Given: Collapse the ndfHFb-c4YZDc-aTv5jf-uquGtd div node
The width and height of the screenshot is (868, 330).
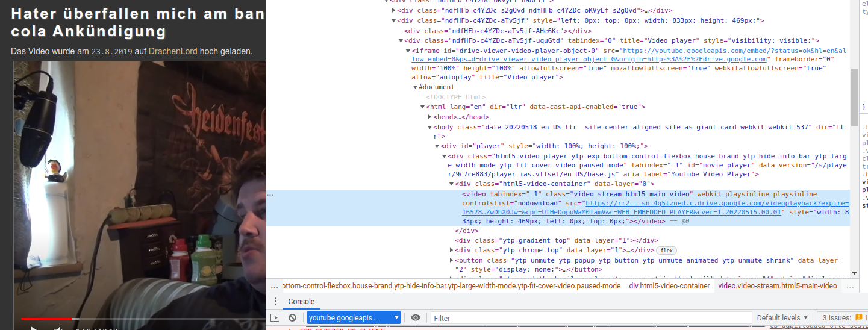Looking at the screenshot, I should [x=401, y=40].
